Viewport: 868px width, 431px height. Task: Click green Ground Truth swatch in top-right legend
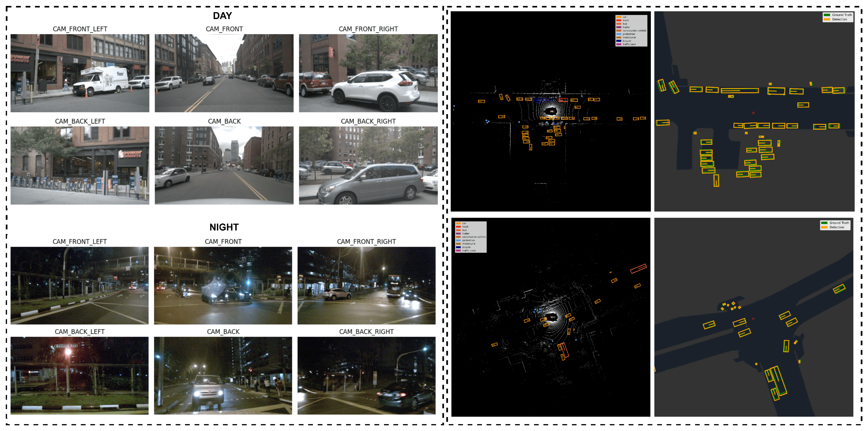pyautogui.click(x=827, y=15)
